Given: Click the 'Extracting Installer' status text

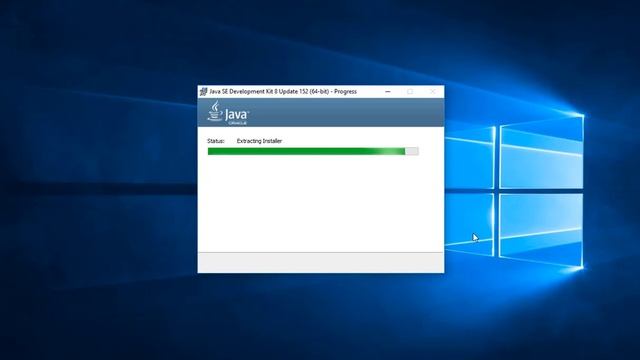Looking at the screenshot, I should tap(259, 141).
